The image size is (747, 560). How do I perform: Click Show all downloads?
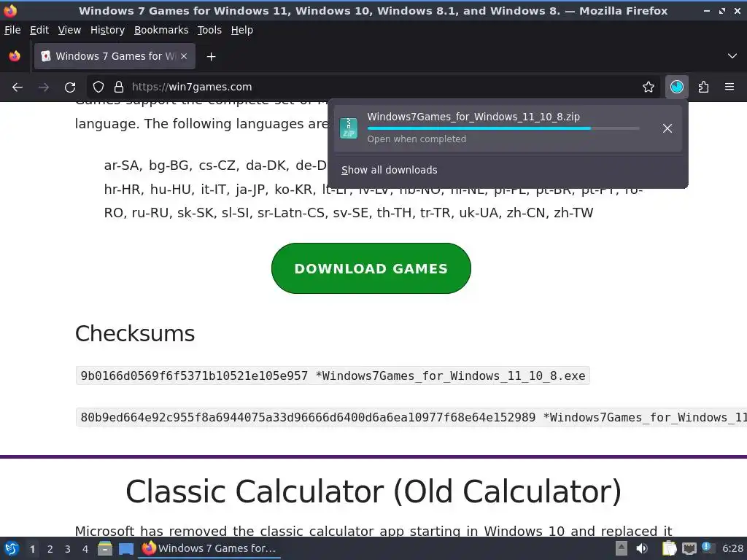point(390,170)
